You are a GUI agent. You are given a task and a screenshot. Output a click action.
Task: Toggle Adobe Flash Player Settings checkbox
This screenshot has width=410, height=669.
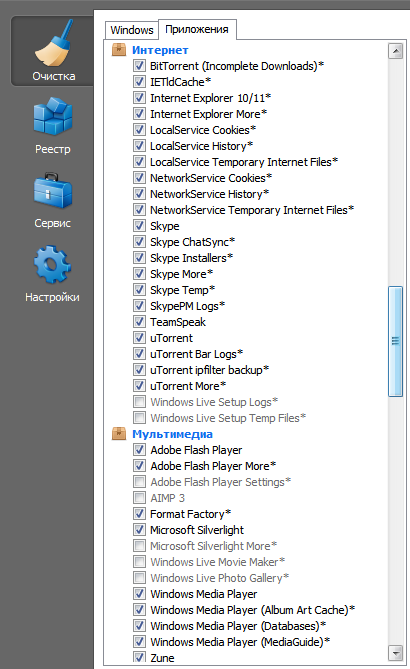coord(139,482)
